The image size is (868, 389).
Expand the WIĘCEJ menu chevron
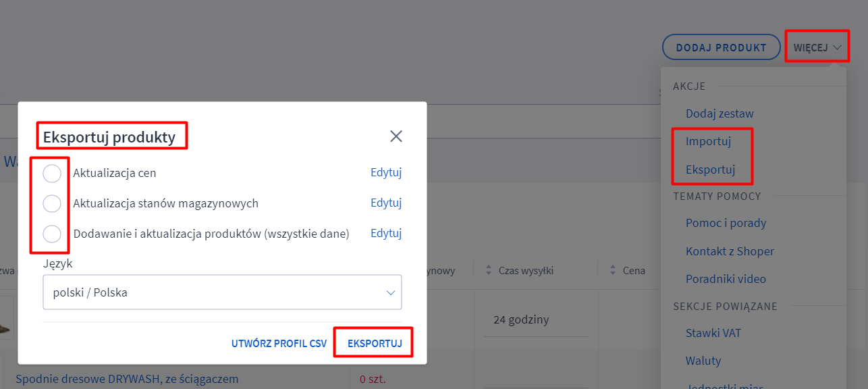(838, 48)
